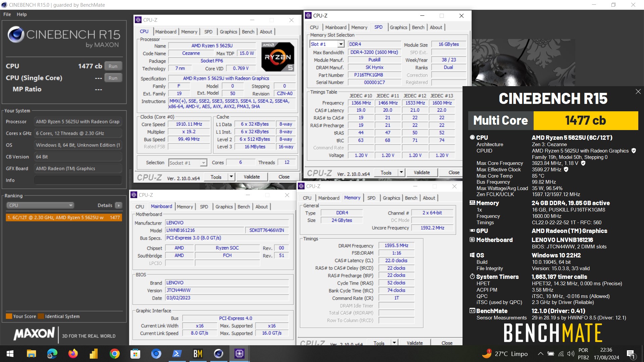
Task: Click verified shield next to Max Core Frequency
Action: [583, 163]
